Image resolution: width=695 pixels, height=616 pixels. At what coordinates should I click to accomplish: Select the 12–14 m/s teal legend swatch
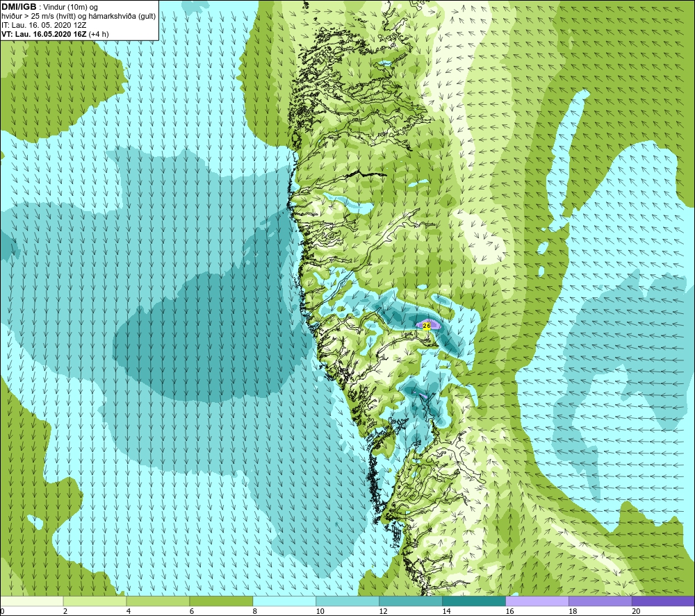point(411,601)
